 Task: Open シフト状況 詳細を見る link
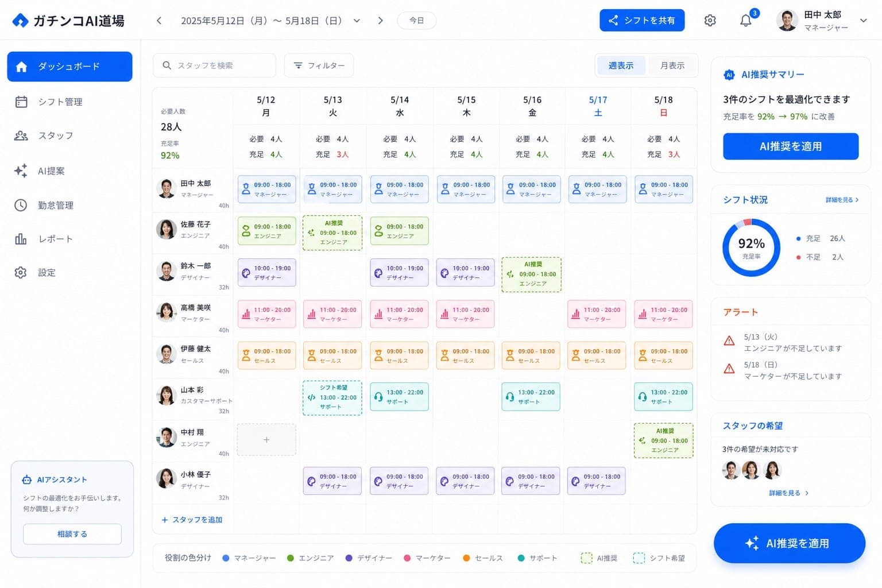[842, 200]
